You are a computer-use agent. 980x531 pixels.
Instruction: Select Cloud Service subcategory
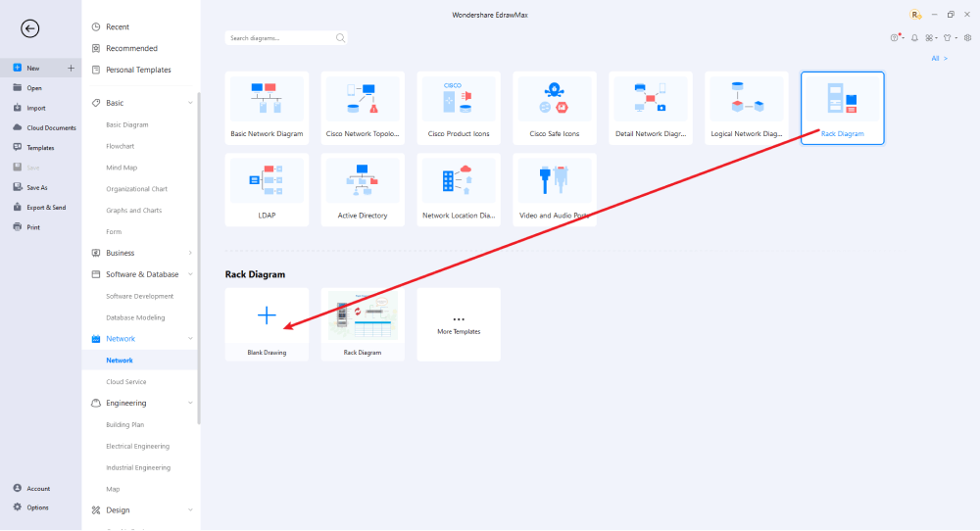(x=125, y=382)
